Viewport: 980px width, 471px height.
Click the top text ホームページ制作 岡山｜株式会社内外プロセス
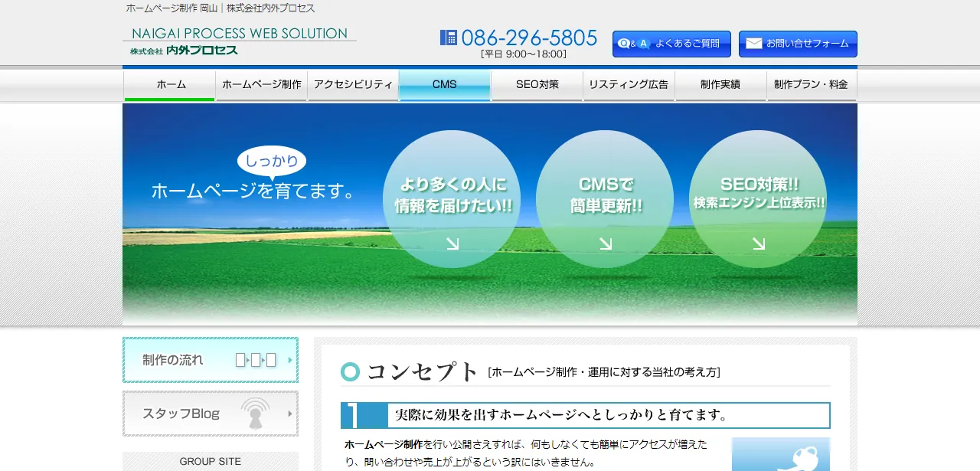tap(220, 8)
